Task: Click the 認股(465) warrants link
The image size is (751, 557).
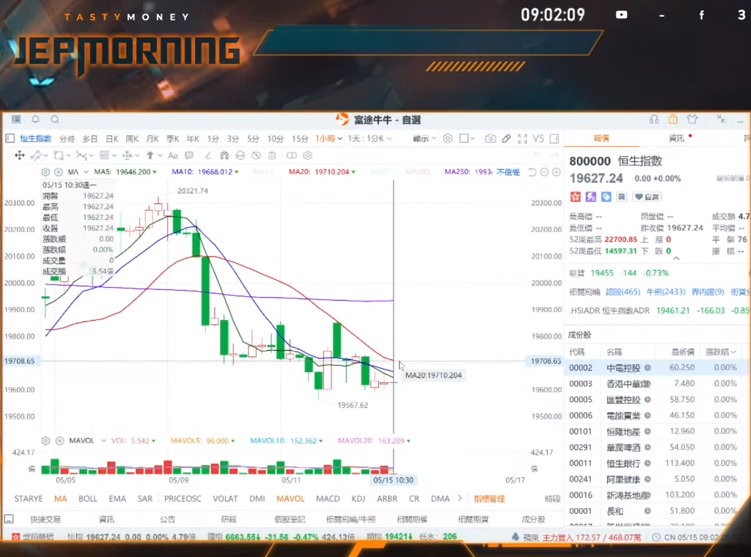Action: coord(623,292)
